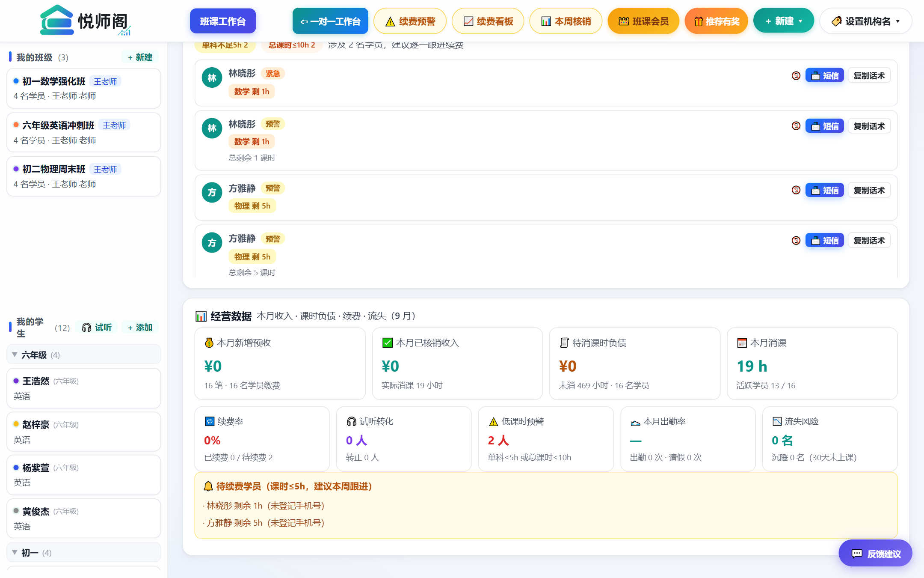Click no-phone icon in 林晓彤 紧急 row
The width and height of the screenshot is (924, 578).
point(796,76)
